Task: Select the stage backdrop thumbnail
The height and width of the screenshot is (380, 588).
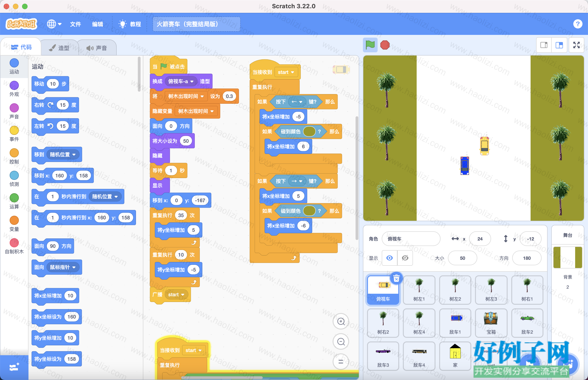Action: 568,257
